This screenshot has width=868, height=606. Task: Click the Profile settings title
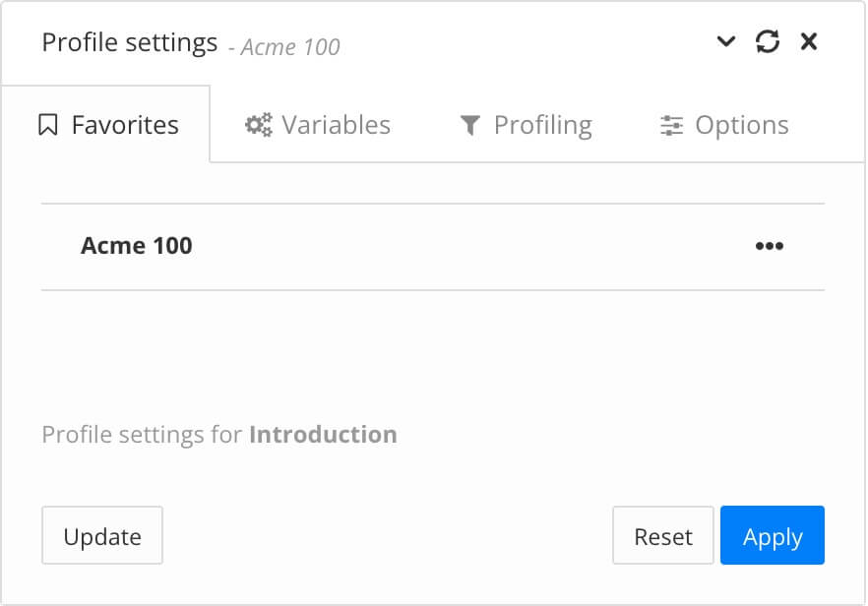(129, 41)
